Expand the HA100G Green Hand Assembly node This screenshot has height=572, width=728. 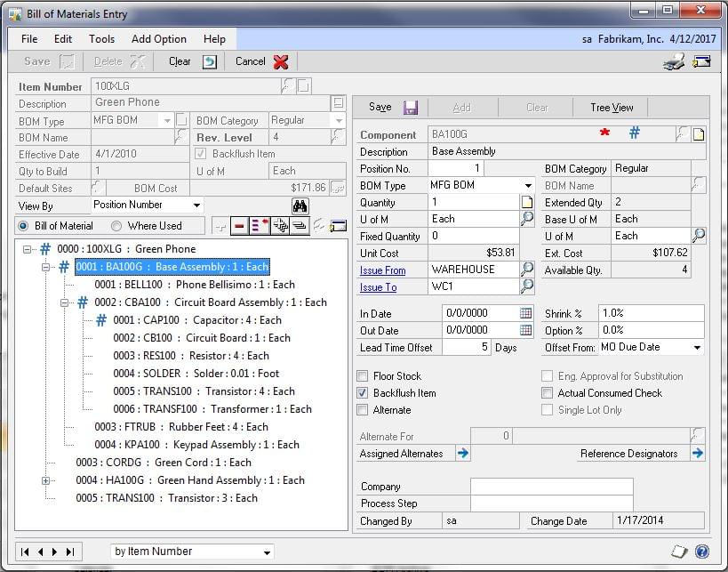click(x=45, y=480)
